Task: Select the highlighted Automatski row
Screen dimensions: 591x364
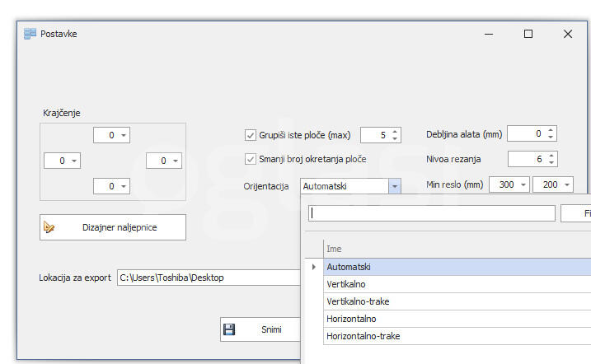Action: click(x=349, y=267)
